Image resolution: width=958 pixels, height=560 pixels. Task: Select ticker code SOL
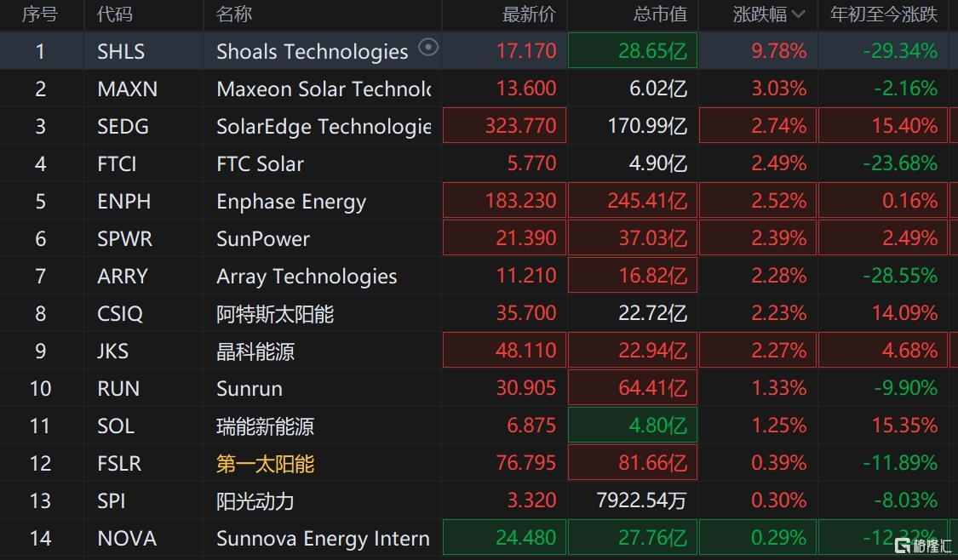pos(116,426)
